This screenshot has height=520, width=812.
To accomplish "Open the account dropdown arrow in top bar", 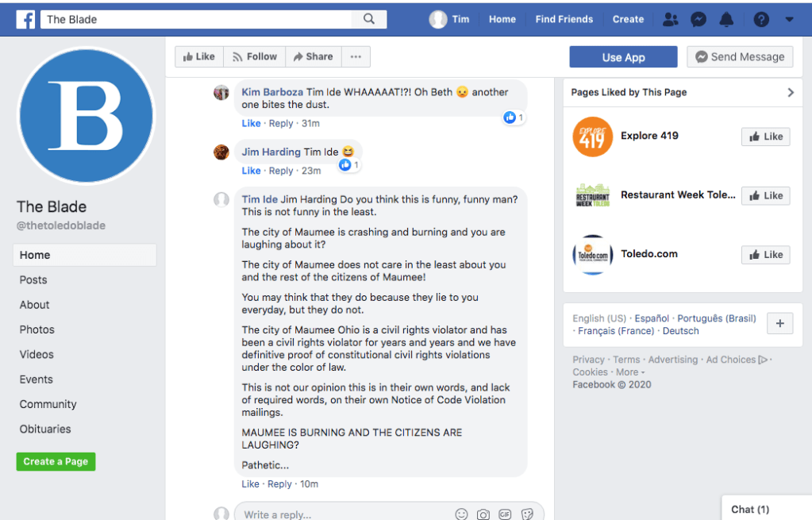I will coord(789,19).
